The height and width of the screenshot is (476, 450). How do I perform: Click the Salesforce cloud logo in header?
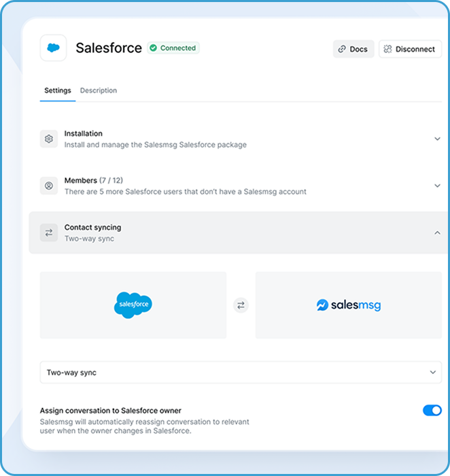pos(54,48)
